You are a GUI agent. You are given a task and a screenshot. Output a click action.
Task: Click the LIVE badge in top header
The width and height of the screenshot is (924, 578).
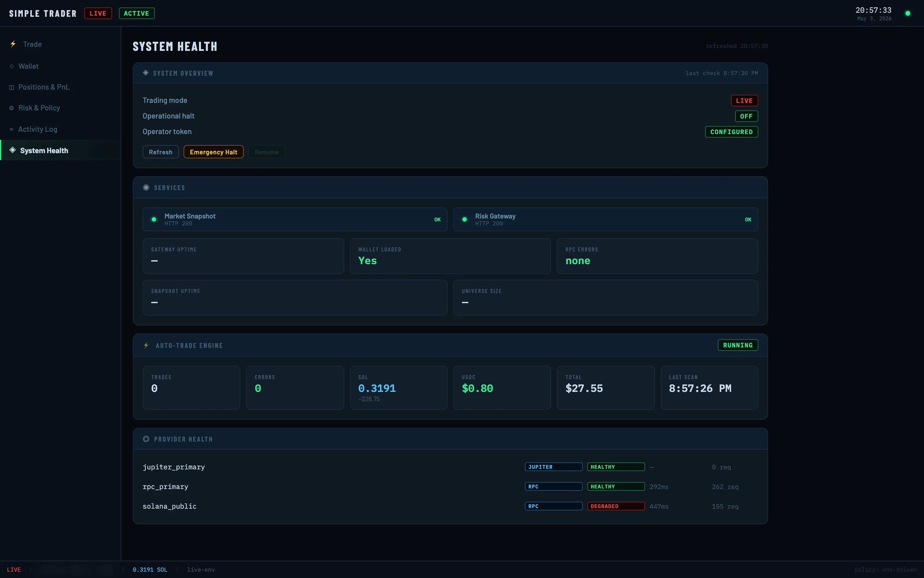click(x=98, y=13)
